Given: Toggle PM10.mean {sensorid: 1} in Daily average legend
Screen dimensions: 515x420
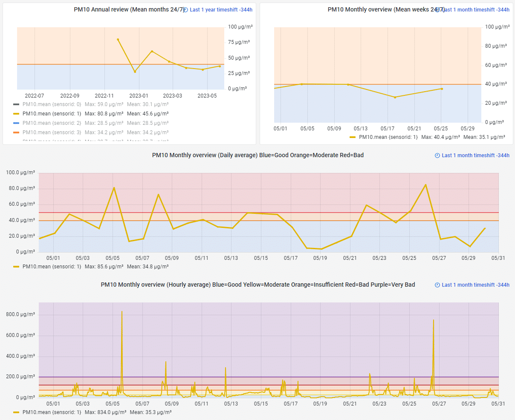Looking at the screenshot, I should click(52, 267).
